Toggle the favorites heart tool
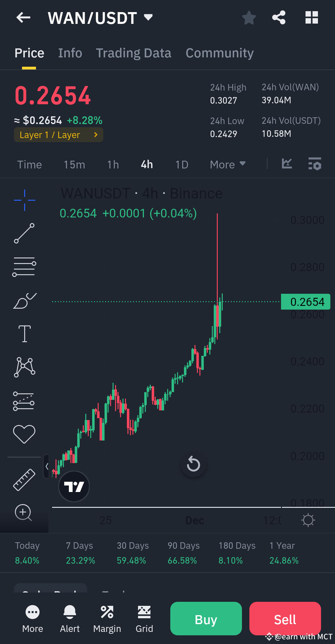335x644 pixels. click(x=24, y=434)
